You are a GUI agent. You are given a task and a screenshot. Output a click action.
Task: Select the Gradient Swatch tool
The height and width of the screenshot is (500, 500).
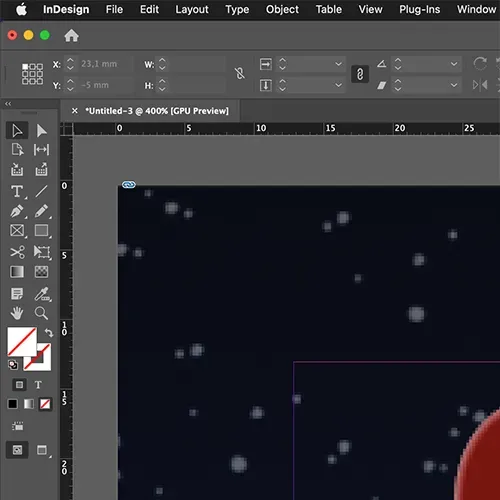[x=17, y=272]
